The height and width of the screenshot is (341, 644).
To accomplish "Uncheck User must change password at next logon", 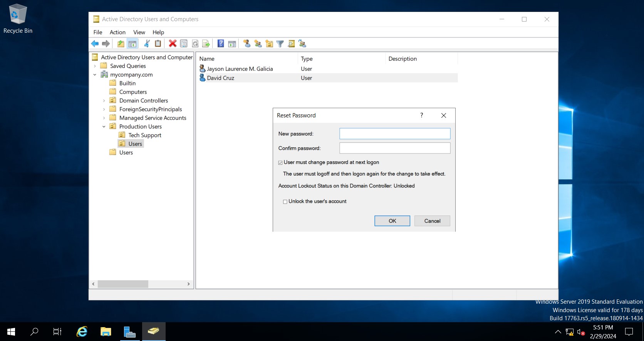I will (x=280, y=163).
